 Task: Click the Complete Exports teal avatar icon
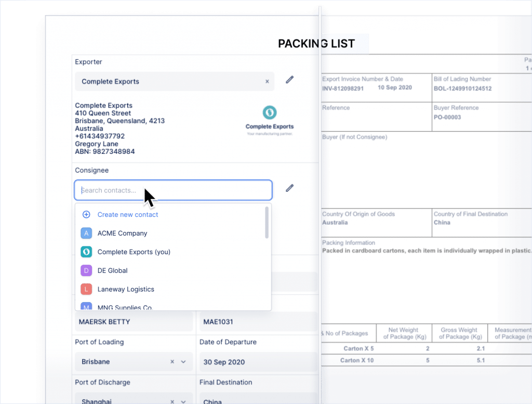86,252
